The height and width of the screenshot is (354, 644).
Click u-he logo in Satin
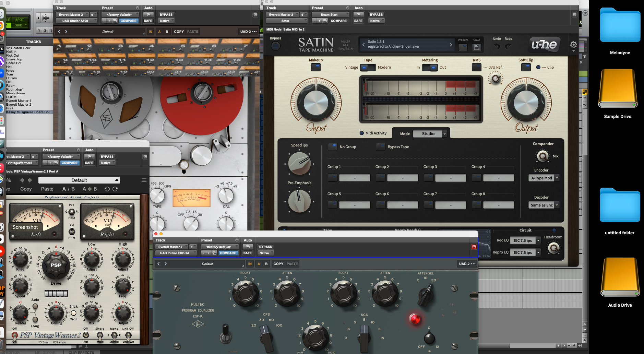[x=544, y=44]
